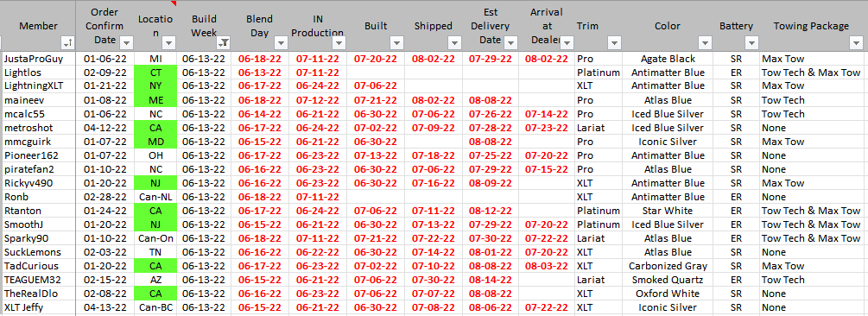Open the Location column filter arrow
Screen dimensions: 868x316
(x=169, y=42)
